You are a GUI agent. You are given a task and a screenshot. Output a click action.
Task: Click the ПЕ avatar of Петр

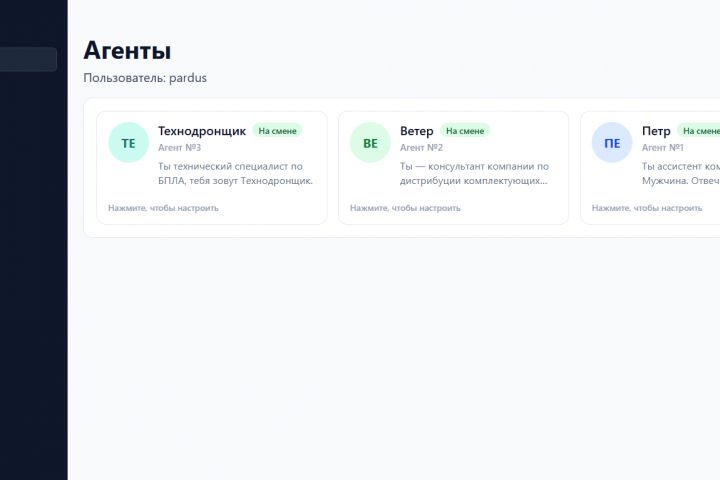tap(612, 142)
